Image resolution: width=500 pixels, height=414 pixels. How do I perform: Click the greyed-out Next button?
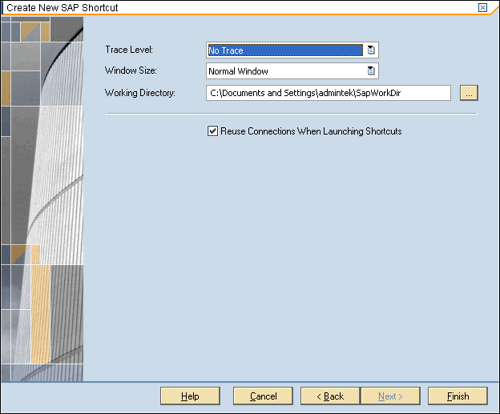(390, 396)
